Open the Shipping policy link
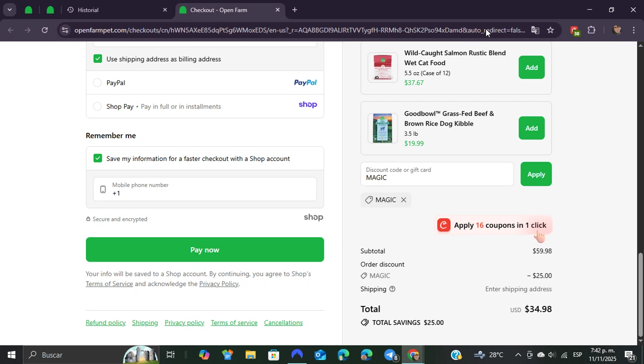 tap(145, 323)
